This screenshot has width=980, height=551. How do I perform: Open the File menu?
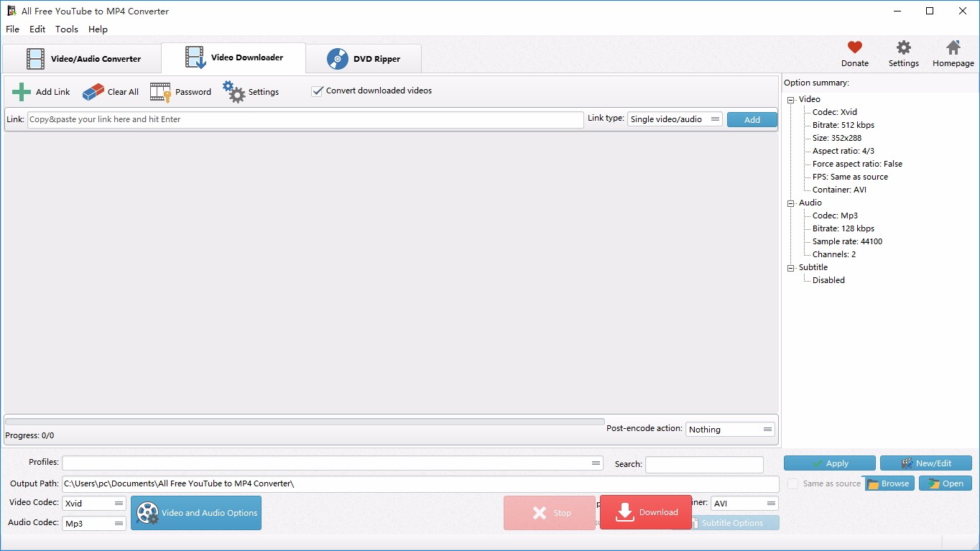point(13,29)
